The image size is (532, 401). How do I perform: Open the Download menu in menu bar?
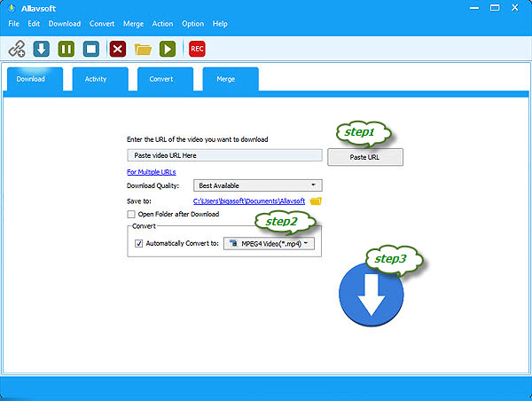point(65,24)
